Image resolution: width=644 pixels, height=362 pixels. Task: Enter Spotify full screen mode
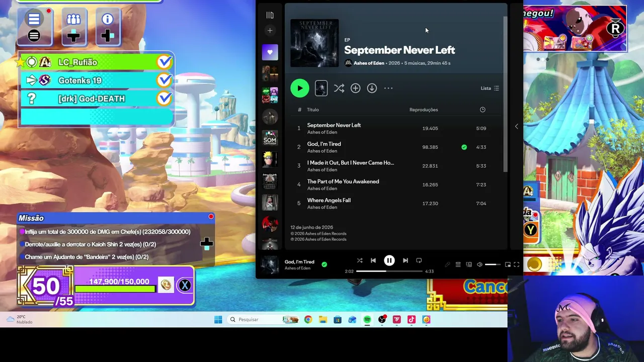coord(516,265)
